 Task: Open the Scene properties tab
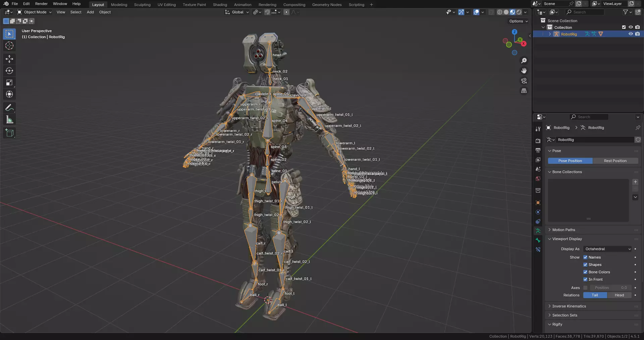pyautogui.click(x=538, y=169)
